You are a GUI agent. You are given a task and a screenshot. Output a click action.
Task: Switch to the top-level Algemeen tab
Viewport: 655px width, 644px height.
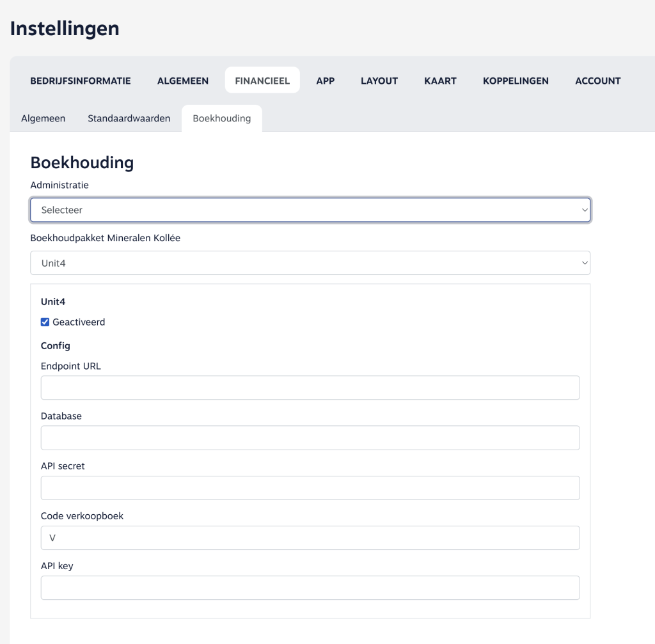183,81
